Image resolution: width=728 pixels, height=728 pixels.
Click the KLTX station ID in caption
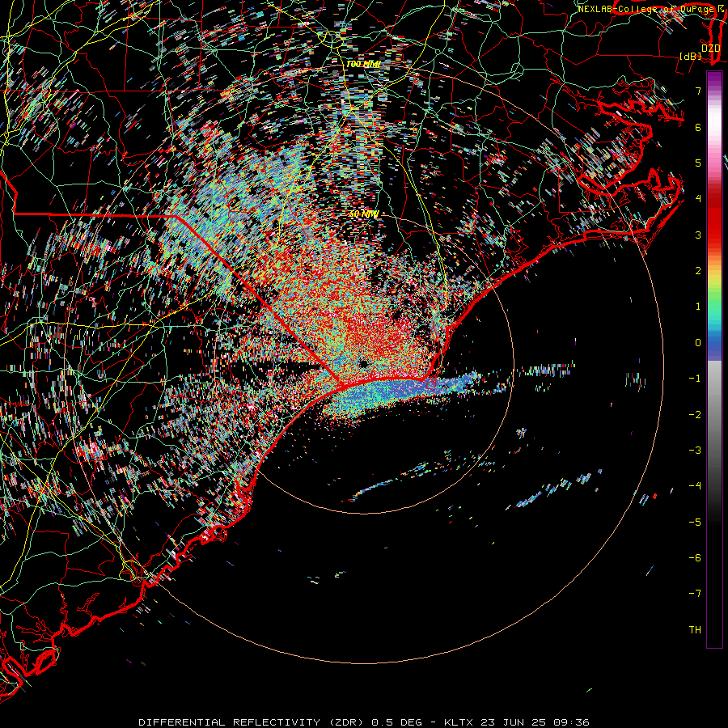click(x=459, y=722)
